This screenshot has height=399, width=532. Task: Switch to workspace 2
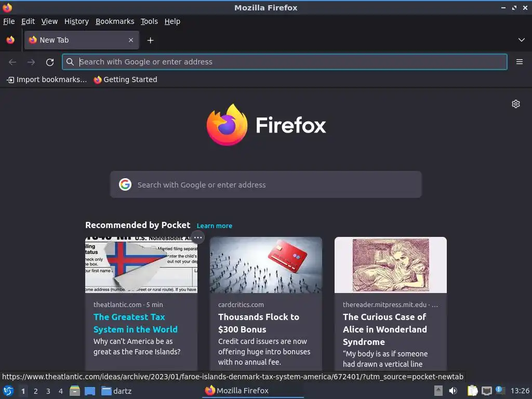[x=36, y=391]
